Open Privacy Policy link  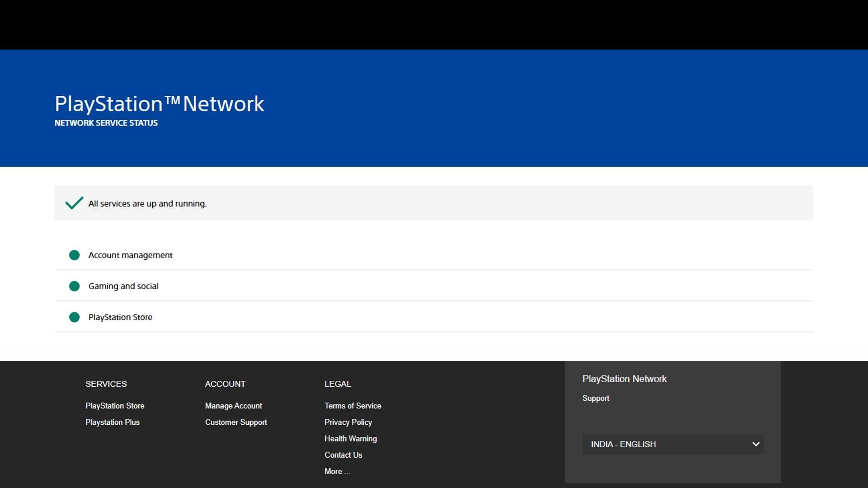[x=348, y=422]
